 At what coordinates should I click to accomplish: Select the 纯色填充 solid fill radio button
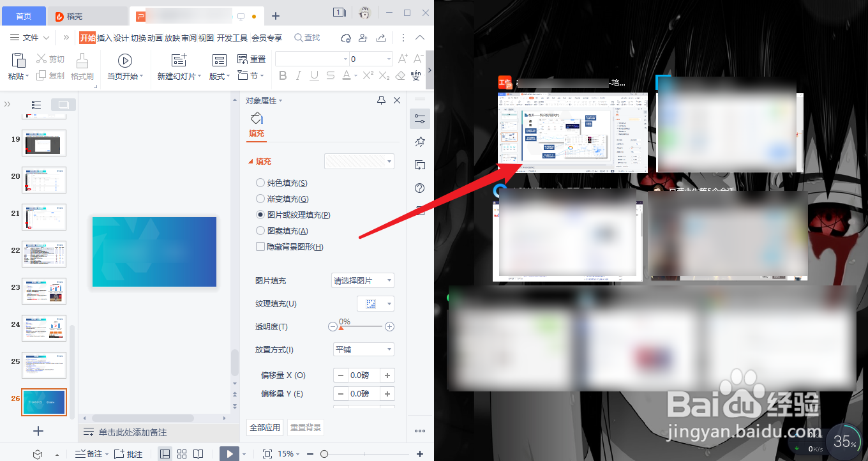(260, 183)
